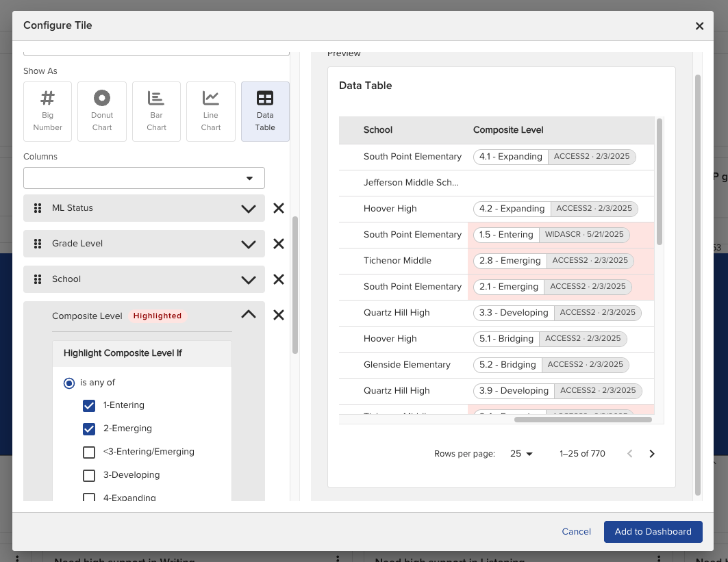
Task: Click the Highlight Composite Level If heading
Action: tap(123, 353)
